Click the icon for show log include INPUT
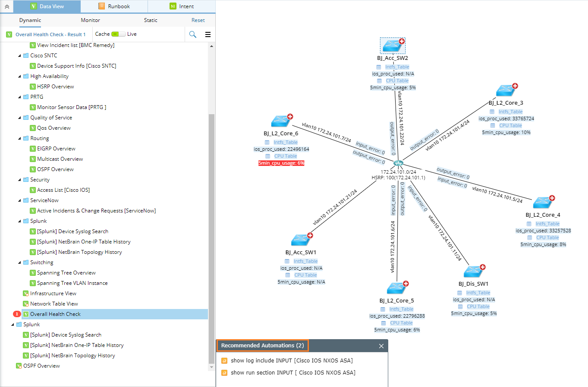Image resolution: width=588 pixels, height=387 pixels. (224, 361)
